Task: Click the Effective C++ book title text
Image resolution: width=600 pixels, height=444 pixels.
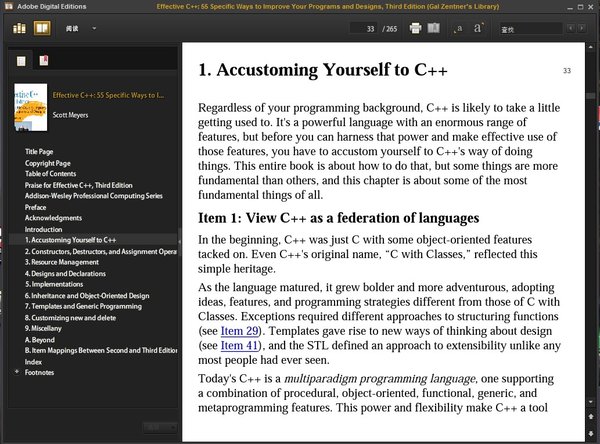Action: [x=108, y=95]
